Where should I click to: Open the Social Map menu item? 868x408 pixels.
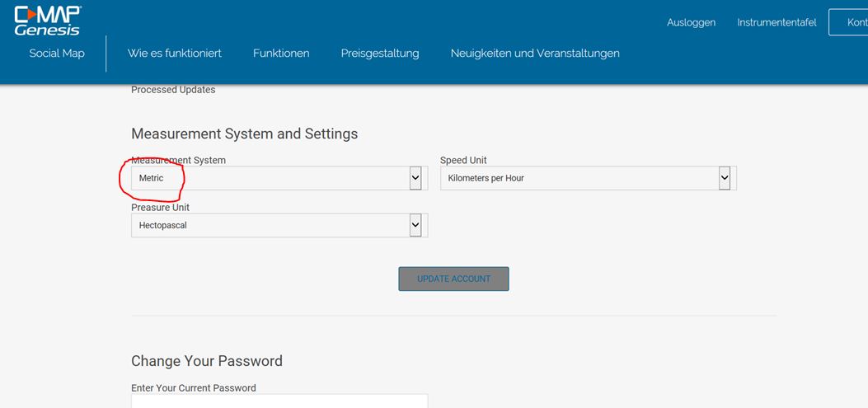tap(57, 54)
